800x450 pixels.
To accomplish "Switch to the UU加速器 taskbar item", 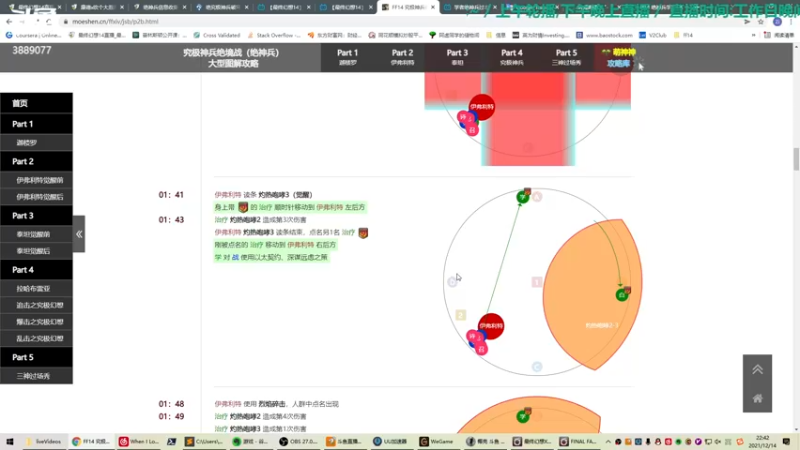I will (392, 441).
